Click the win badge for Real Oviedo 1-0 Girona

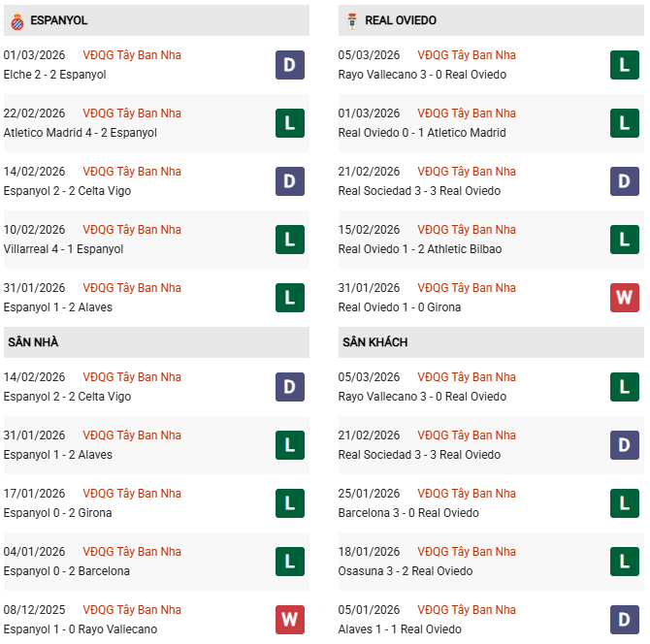[624, 298]
